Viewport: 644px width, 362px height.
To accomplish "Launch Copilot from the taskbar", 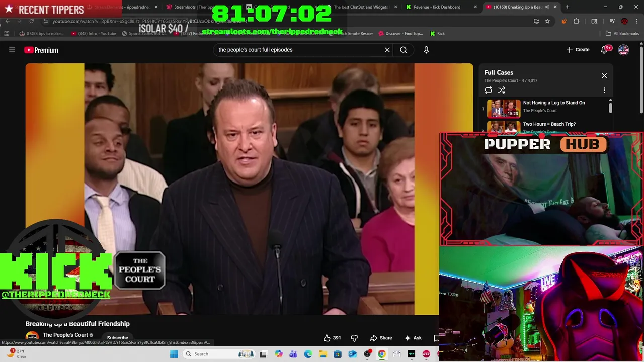I will (278, 354).
